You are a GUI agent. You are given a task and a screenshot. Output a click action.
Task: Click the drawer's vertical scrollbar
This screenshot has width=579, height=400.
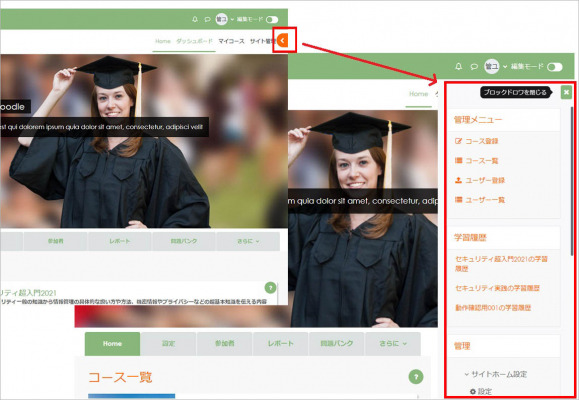coord(572,181)
